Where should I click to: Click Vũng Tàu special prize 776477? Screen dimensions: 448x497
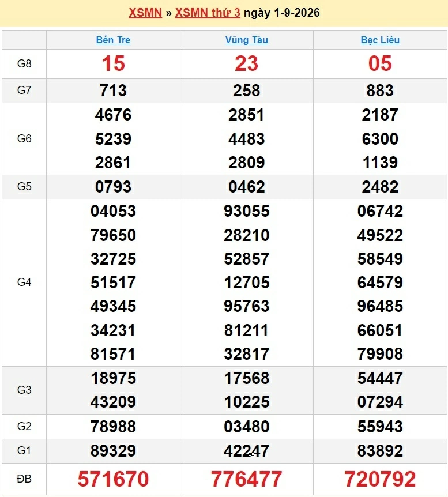click(x=247, y=479)
